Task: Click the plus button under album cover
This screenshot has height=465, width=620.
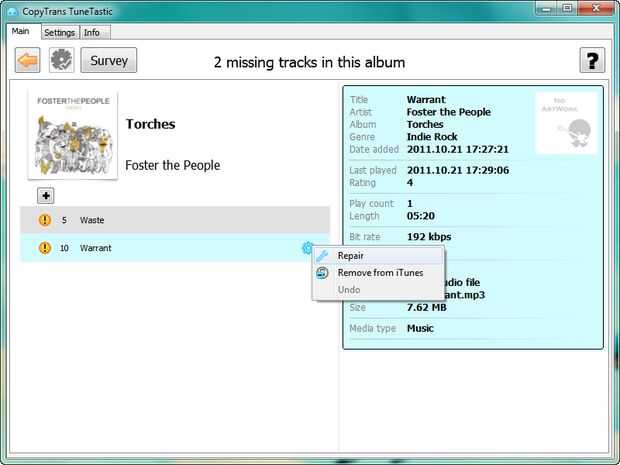Action: point(46,195)
